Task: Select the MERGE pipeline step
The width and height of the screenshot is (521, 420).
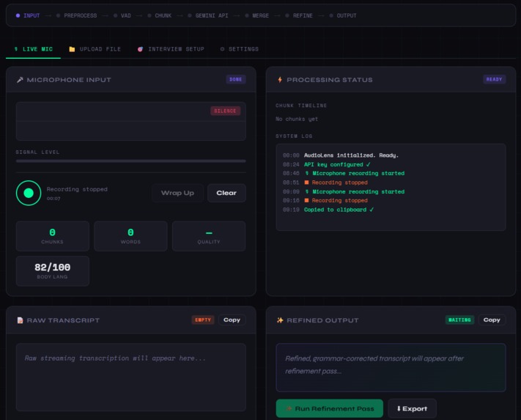Action: click(257, 15)
